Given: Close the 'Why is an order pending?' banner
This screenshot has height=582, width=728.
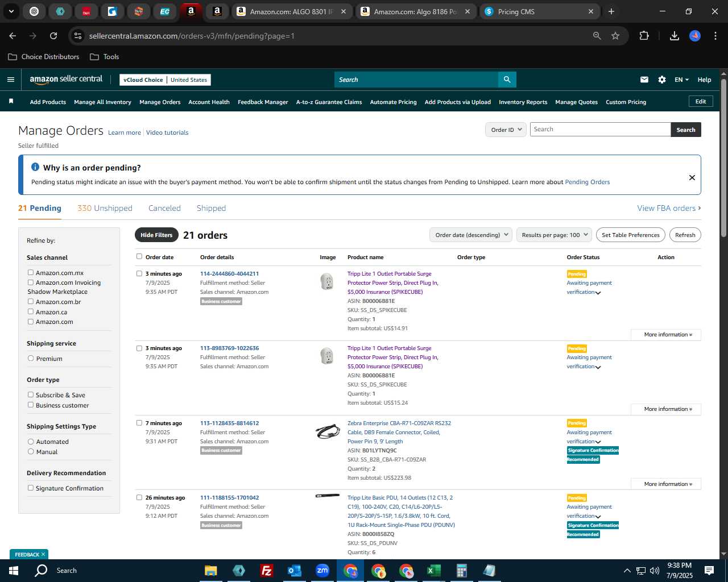Looking at the screenshot, I should click(x=692, y=177).
